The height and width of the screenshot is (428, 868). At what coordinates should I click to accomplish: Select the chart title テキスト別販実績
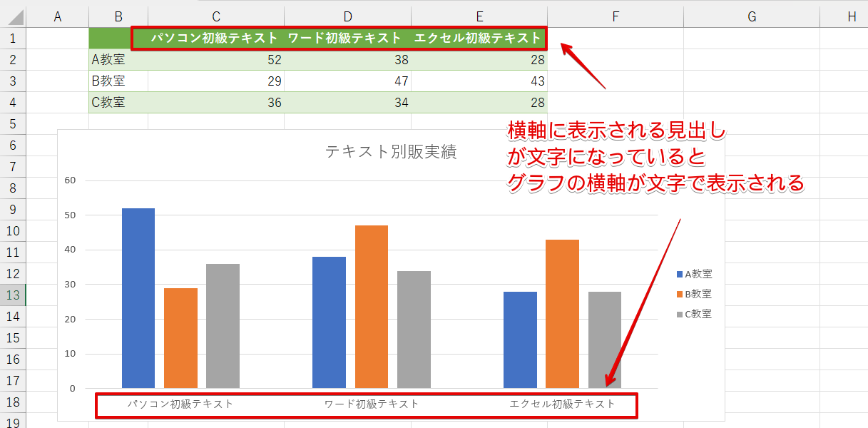[x=390, y=151]
